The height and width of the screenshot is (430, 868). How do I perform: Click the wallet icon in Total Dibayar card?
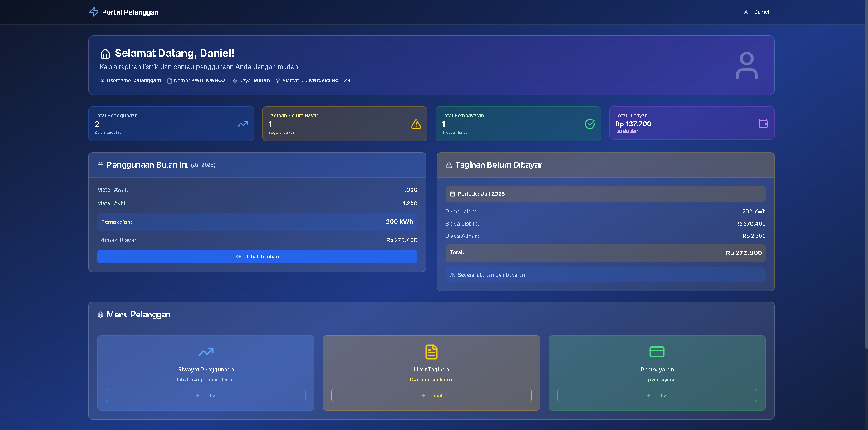point(763,123)
